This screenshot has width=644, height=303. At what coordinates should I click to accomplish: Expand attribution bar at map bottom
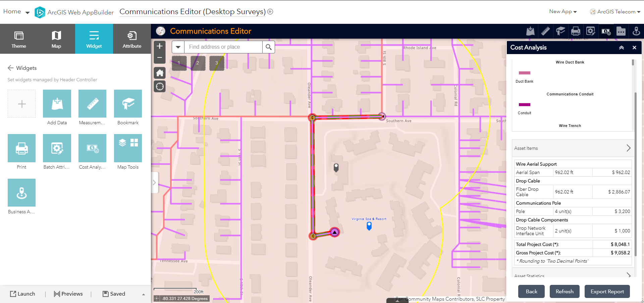click(397, 301)
